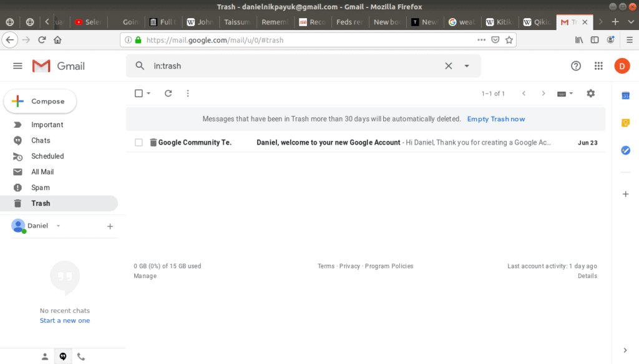Click the Gmail logo
Viewport: 639px width, 364px height.
coord(58,66)
